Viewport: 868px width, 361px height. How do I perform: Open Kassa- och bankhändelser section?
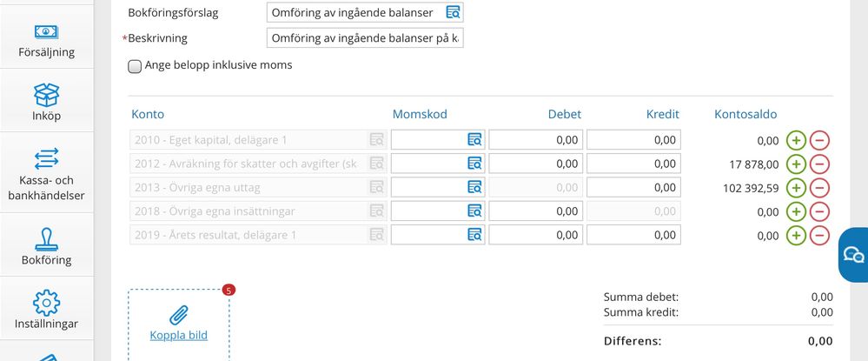pos(47,173)
